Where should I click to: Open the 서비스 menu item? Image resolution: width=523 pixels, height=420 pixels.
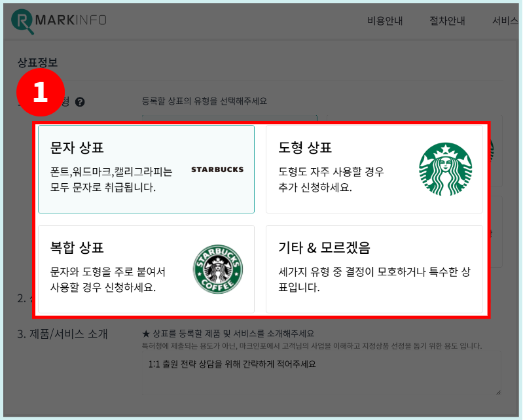[x=505, y=21]
